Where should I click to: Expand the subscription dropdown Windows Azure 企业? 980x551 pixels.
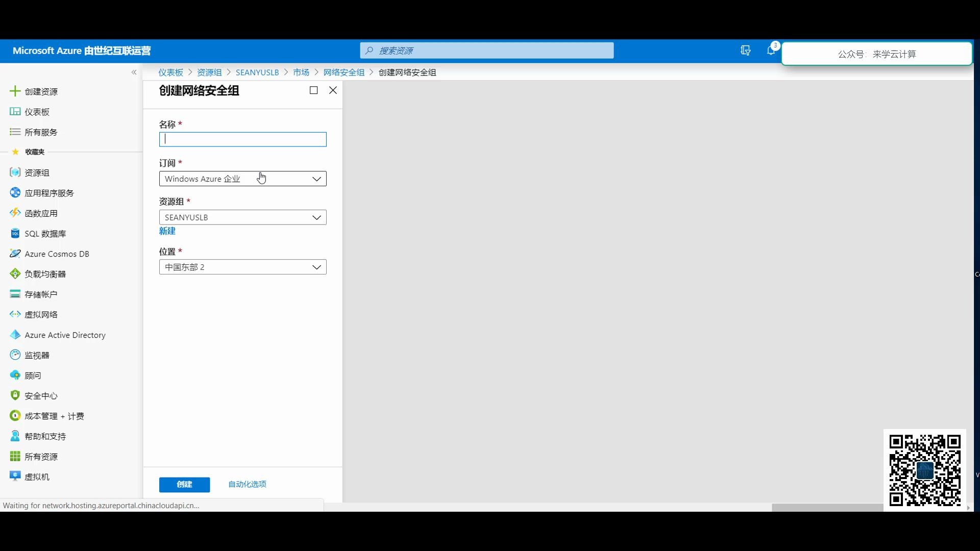(x=243, y=179)
